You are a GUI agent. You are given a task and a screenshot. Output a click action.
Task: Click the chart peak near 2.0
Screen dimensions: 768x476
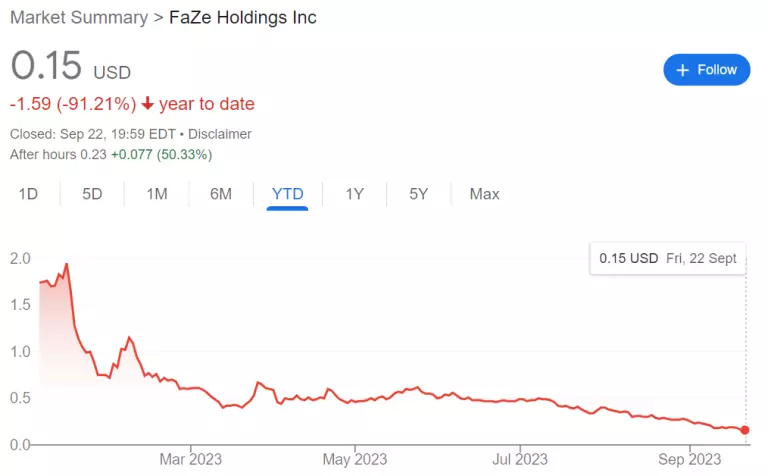point(66,265)
